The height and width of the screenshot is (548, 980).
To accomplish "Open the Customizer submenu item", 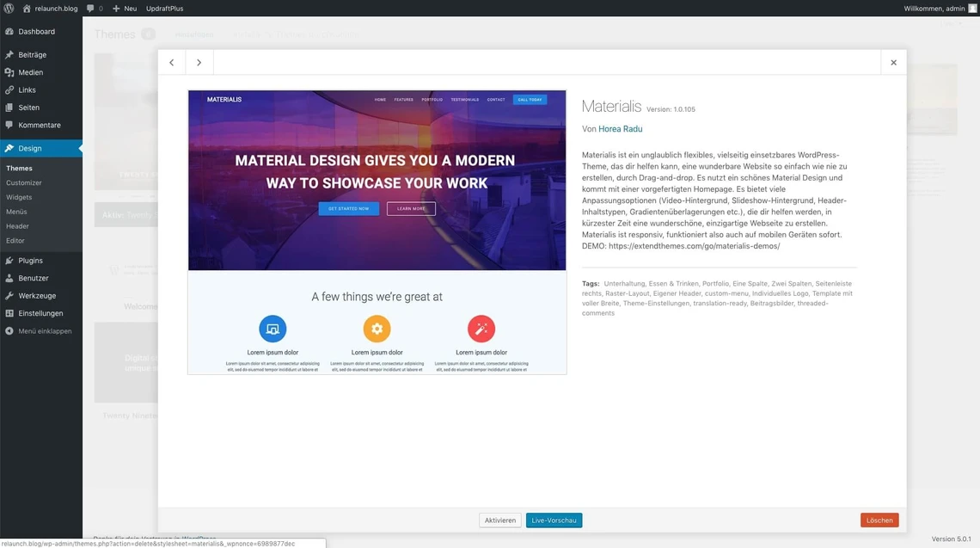I will (24, 182).
